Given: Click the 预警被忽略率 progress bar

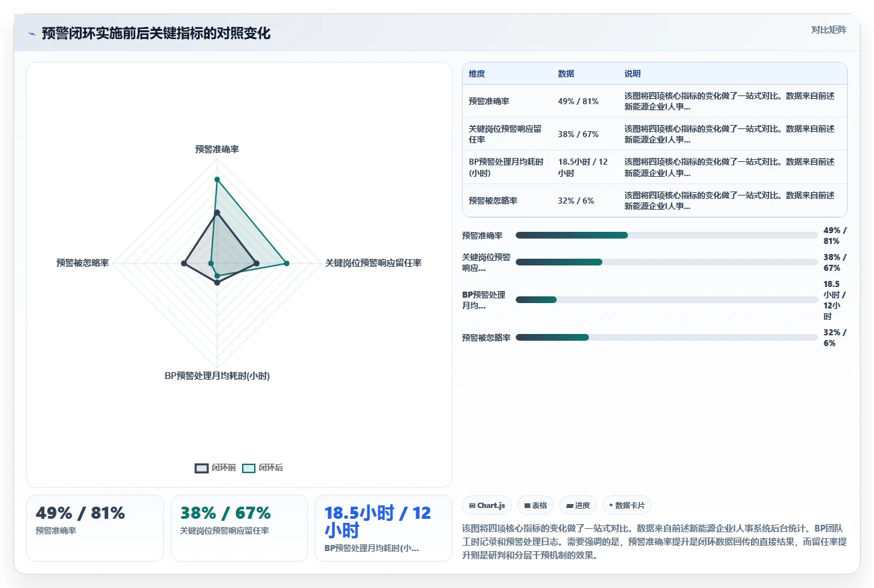Looking at the screenshot, I should click(x=666, y=337).
